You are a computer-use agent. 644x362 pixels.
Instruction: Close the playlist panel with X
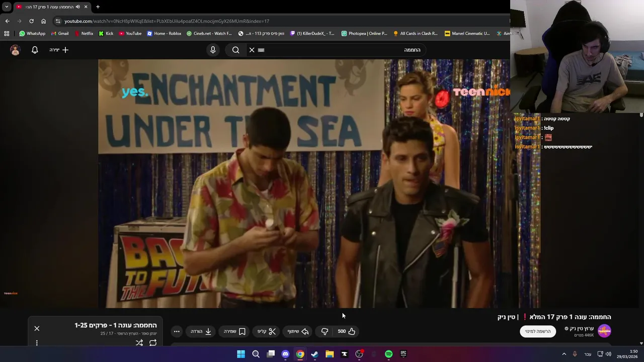(x=37, y=328)
